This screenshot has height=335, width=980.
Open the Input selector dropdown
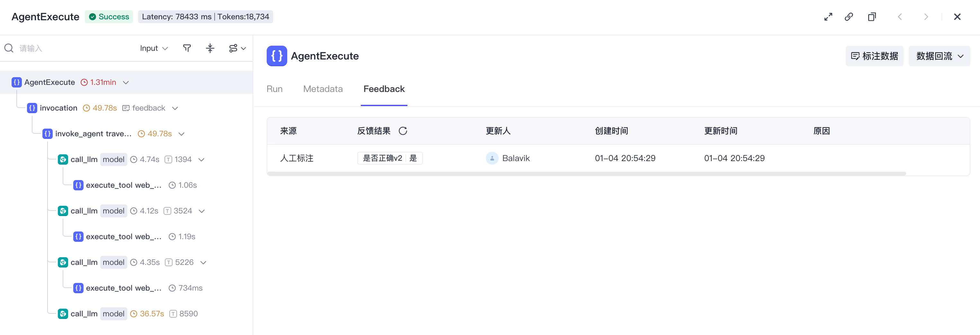tap(154, 48)
